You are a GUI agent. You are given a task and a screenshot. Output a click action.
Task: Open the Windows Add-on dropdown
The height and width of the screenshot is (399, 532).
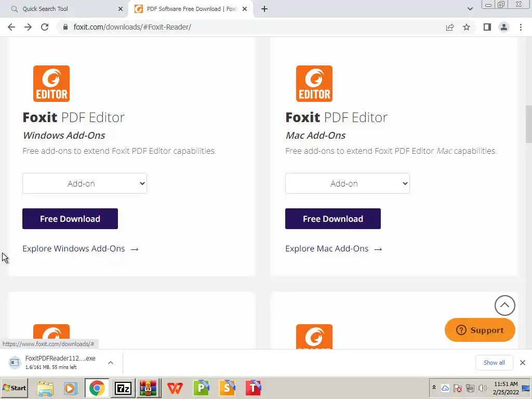coord(85,183)
